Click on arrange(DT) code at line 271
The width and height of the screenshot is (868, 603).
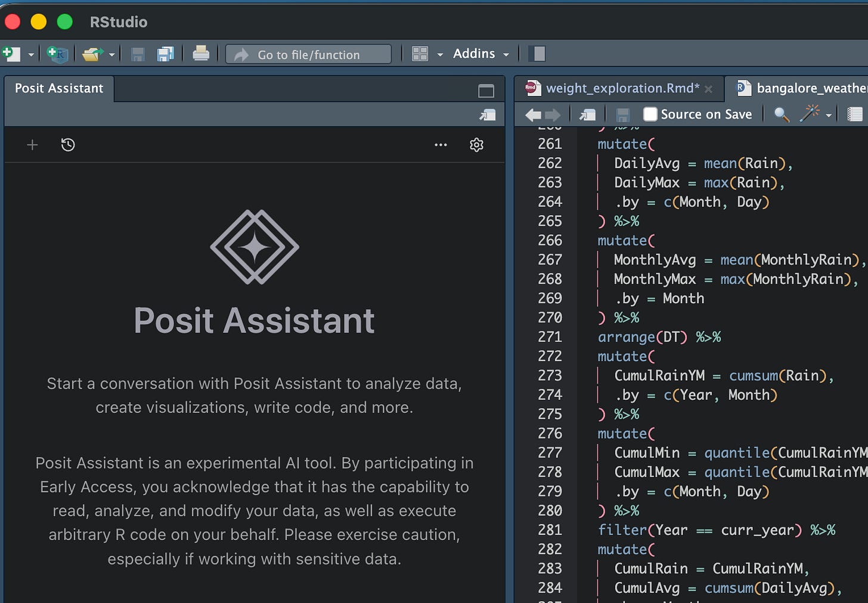coord(642,337)
